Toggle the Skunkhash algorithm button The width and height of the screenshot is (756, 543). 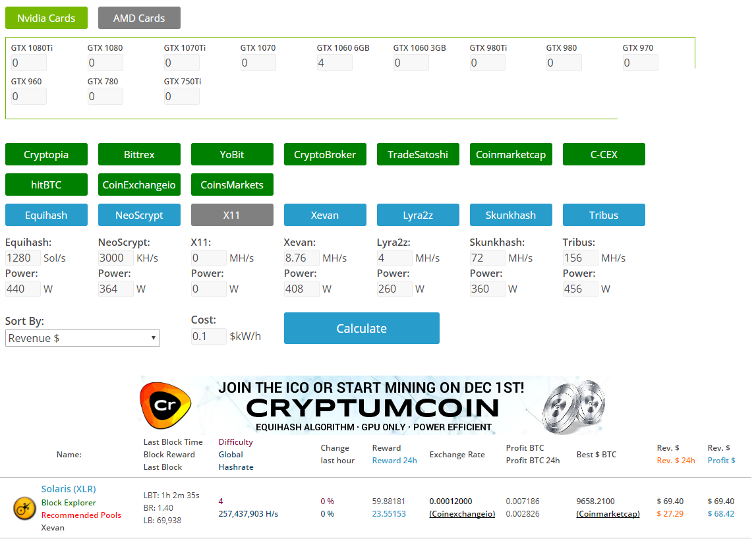tap(511, 215)
